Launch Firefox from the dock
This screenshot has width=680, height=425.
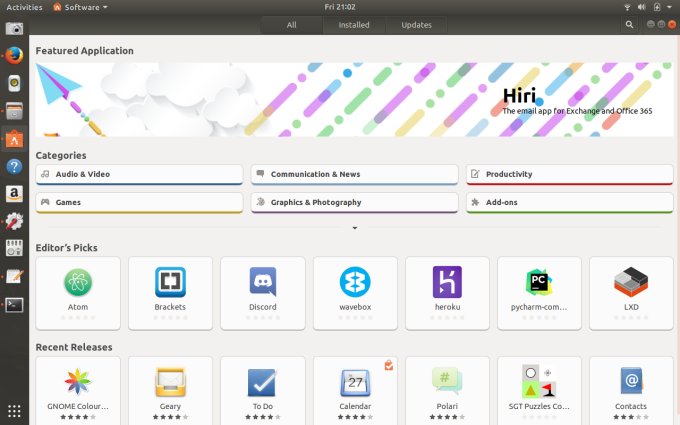tap(14, 56)
